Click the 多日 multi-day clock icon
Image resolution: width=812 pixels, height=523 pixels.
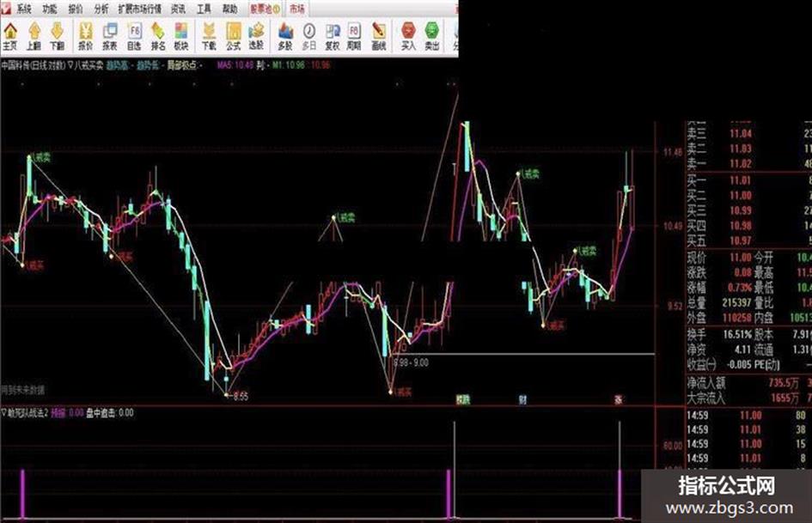(x=309, y=37)
